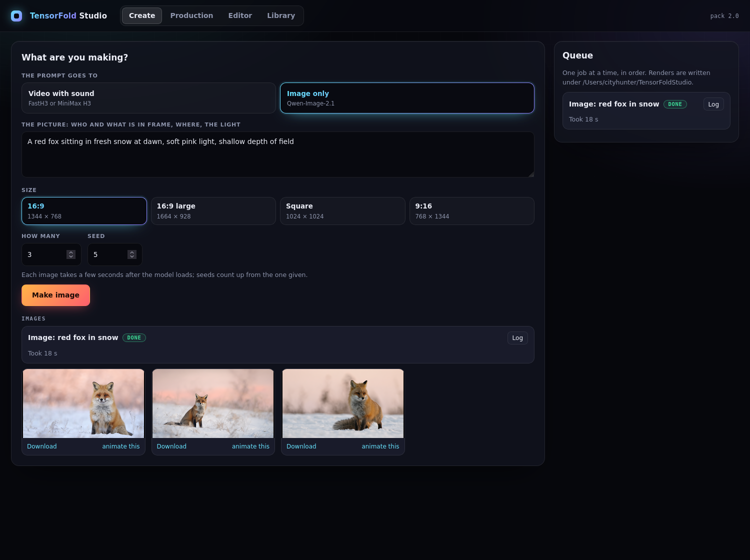Open the Log in the Queue panel
This screenshot has height=560, width=750.
point(713,104)
